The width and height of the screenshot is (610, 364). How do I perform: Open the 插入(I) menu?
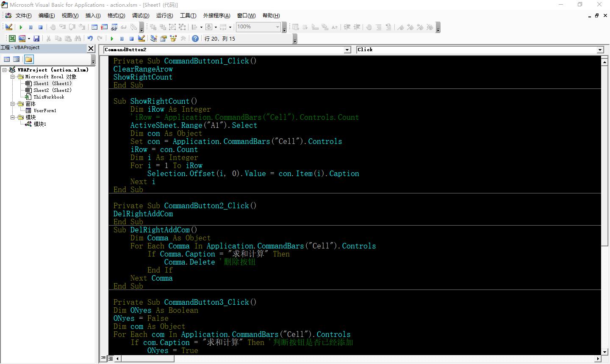[93, 16]
